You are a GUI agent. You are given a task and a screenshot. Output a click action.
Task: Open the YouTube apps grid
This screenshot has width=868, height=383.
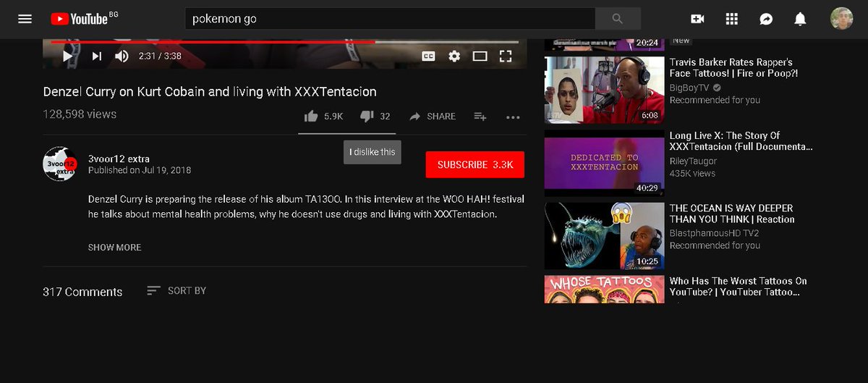[731, 19]
